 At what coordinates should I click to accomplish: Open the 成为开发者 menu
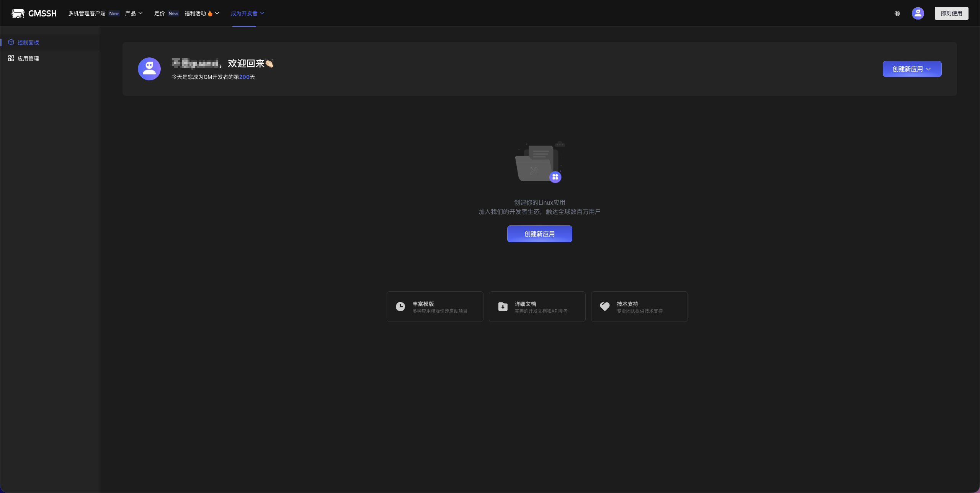pos(247,13)
